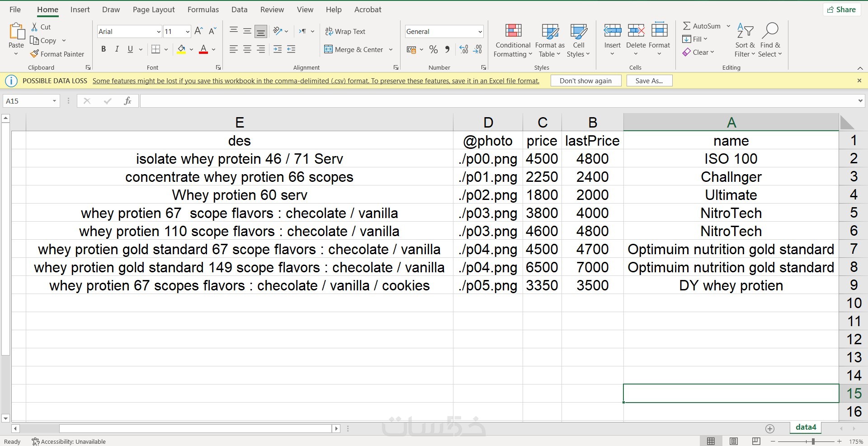Switch to Page Layout view
The height and width of the screenshot is (446, 868).
click(734, 441)
